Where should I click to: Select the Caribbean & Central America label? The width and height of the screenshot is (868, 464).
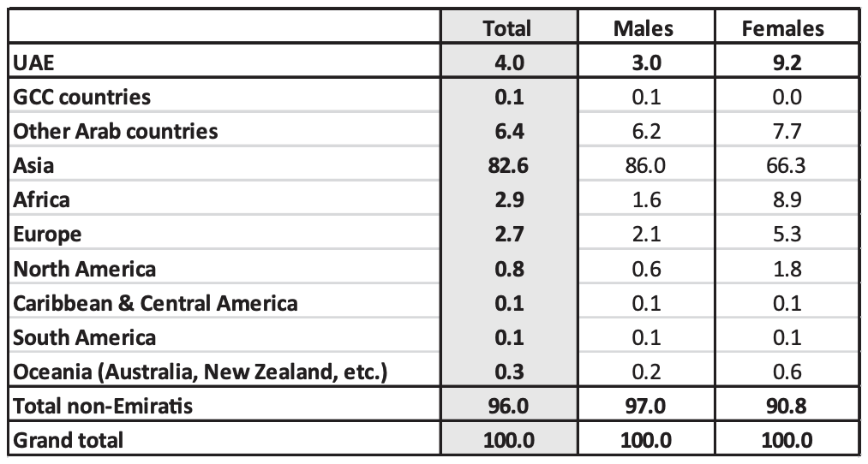[155, 303]
